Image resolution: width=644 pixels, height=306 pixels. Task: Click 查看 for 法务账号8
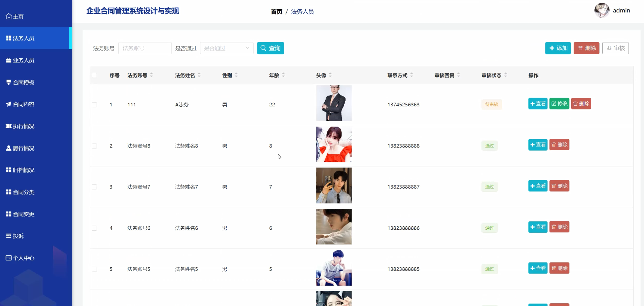pyautogui.click(x=538, y=145)
